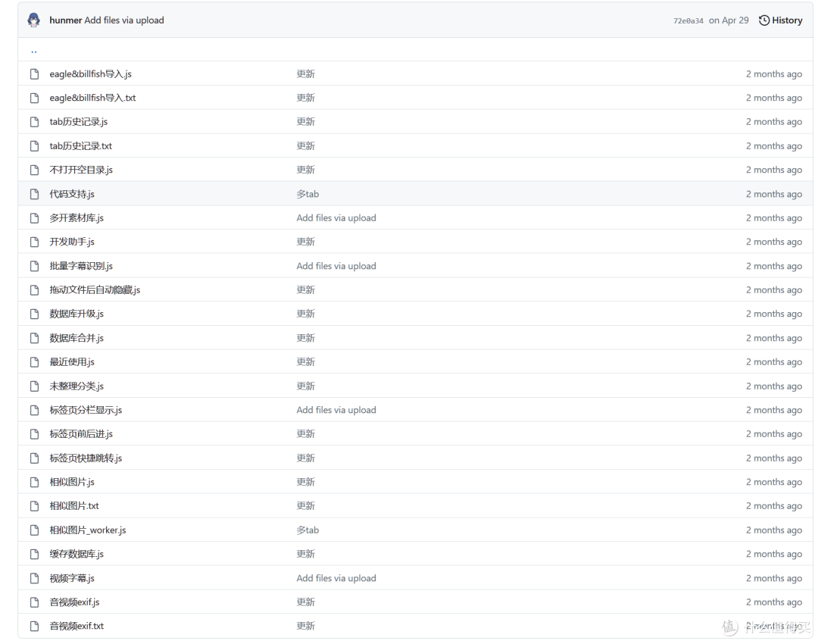Screen dimensions: 818x644
Task: Open file 标签页前后进.js
Action: 81,434
